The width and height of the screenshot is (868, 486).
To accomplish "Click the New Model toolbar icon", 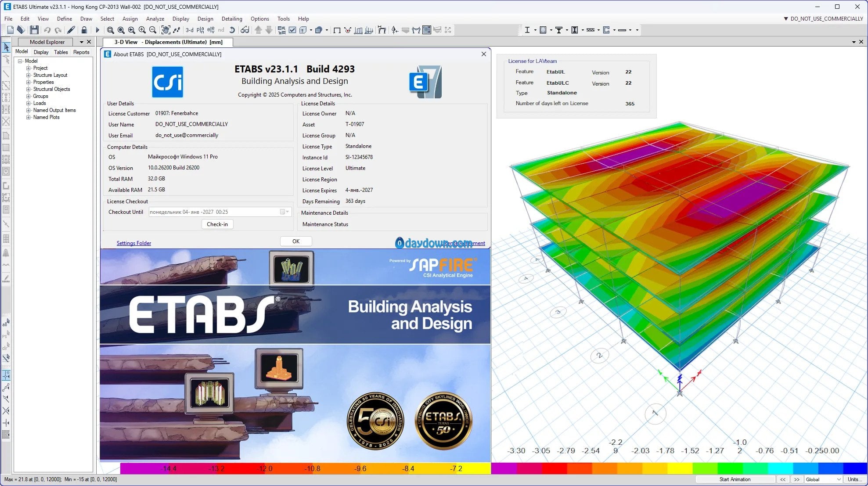I will tap(11, 30).
